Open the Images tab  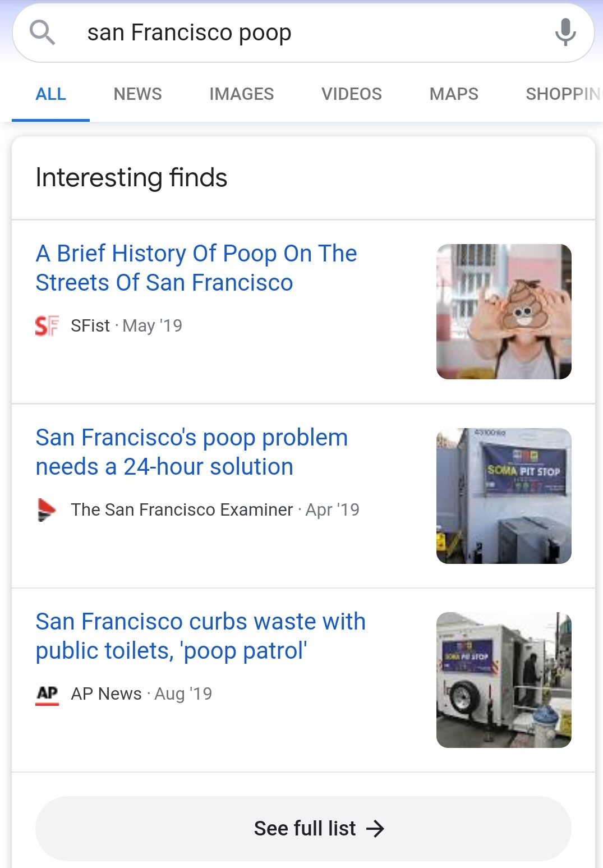[241, 94]
